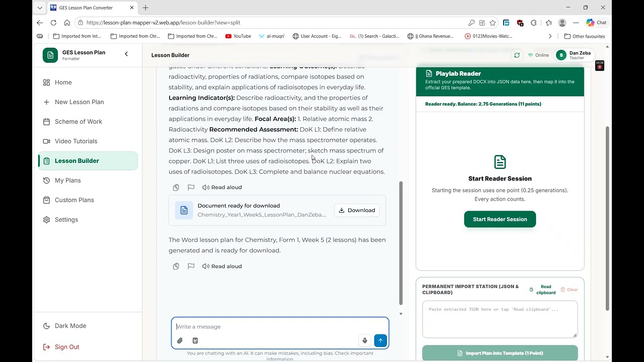
Task: Read clipboard into the import station
Action: pos(542,290)
